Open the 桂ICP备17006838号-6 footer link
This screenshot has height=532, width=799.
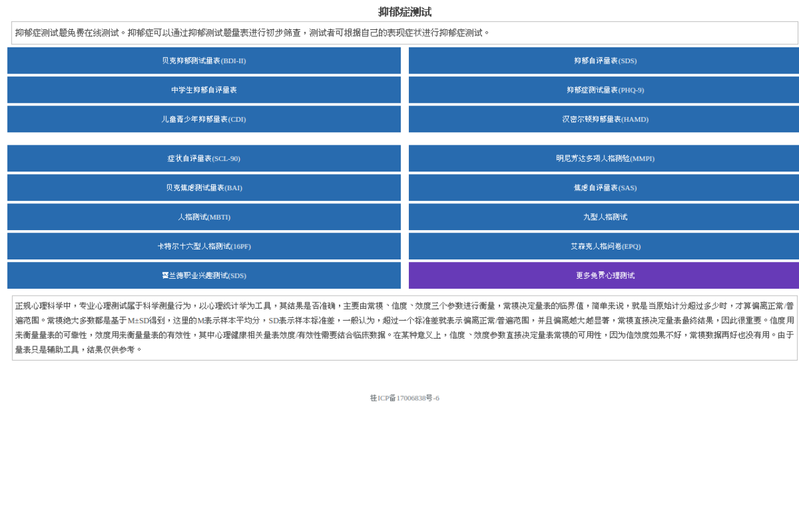pyautogui.click(x=404, y=398)
